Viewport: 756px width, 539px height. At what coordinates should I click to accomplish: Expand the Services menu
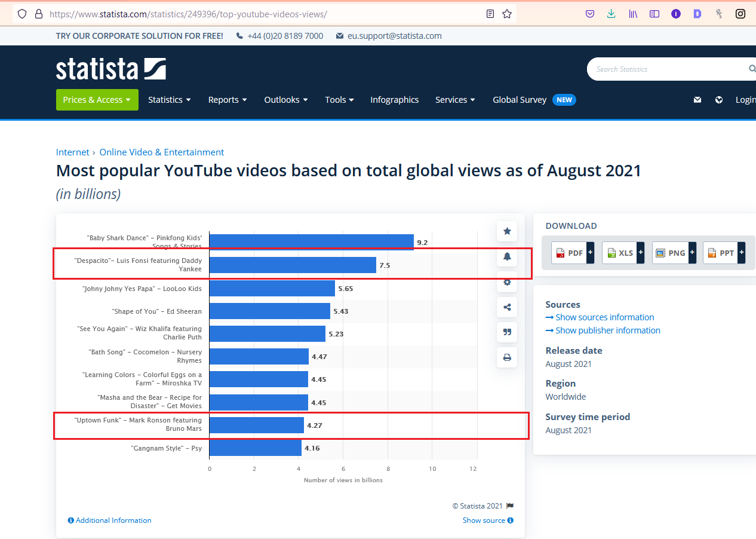[x=455, y=100]
